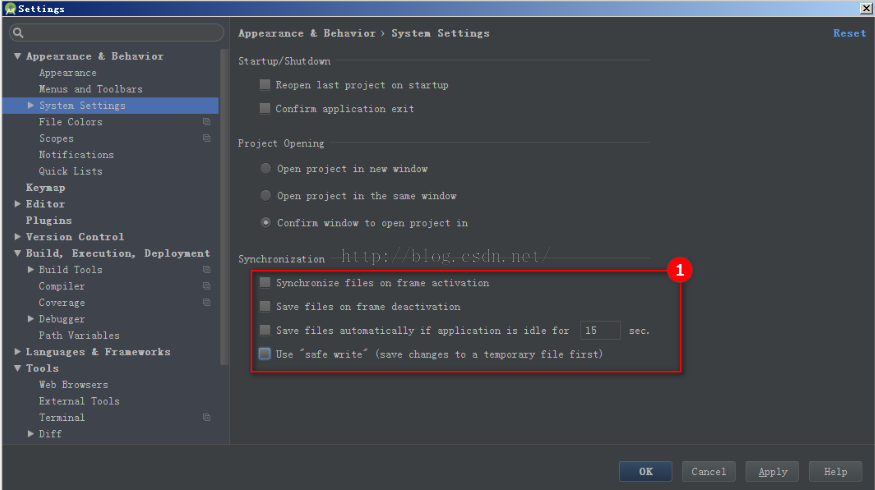Click the Reset link
The height and width of the screenshot is (490, 875).
pyautogui.click(x=849, y=33)
